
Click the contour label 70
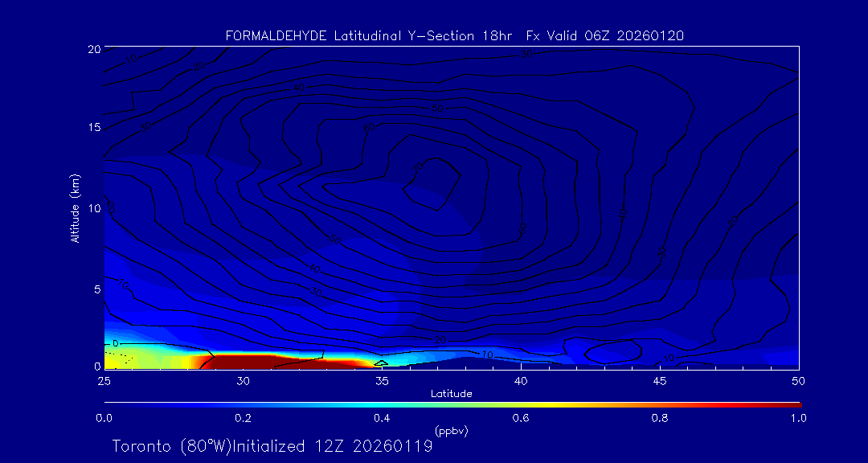tap(419, 167)
